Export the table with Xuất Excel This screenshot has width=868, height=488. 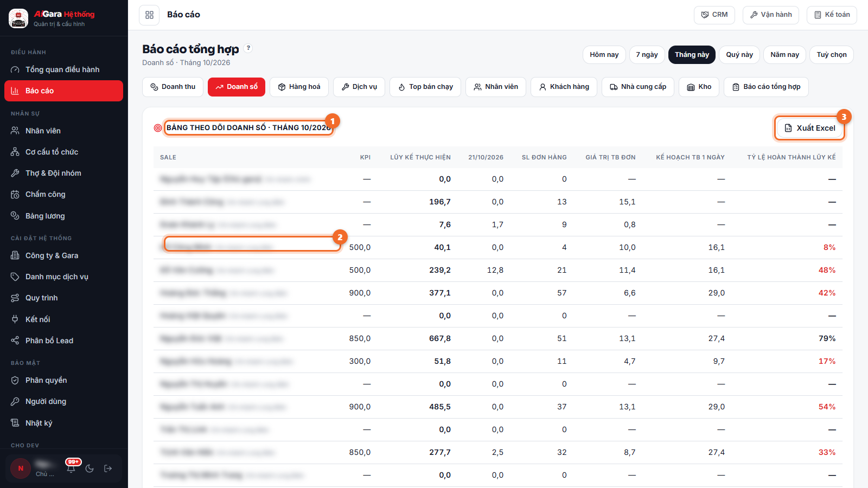pos(809,128)
